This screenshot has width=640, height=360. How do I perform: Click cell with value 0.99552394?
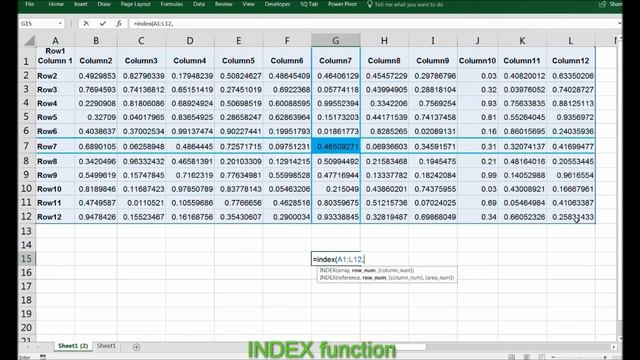(336, 103)
